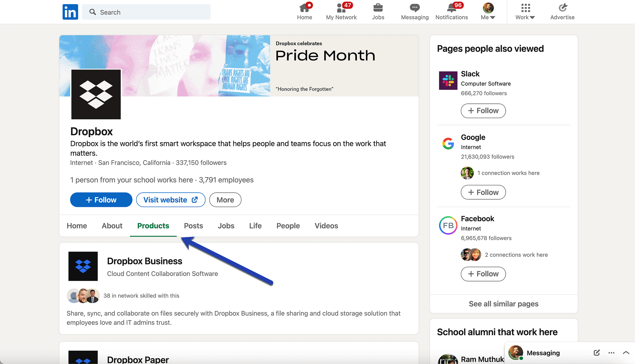Click into the Search field
This screenshot has height=364, width=635.
pos(146,12)
